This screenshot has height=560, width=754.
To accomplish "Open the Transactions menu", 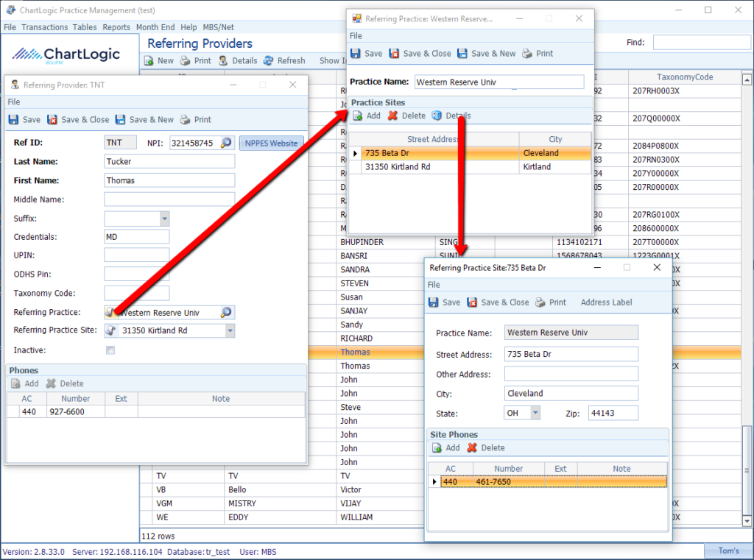I will pos(45,27).
